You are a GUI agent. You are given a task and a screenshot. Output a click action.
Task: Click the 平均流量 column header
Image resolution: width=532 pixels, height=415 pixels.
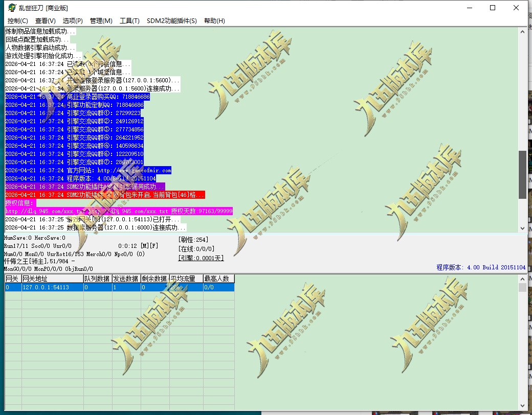click(186, 279)
